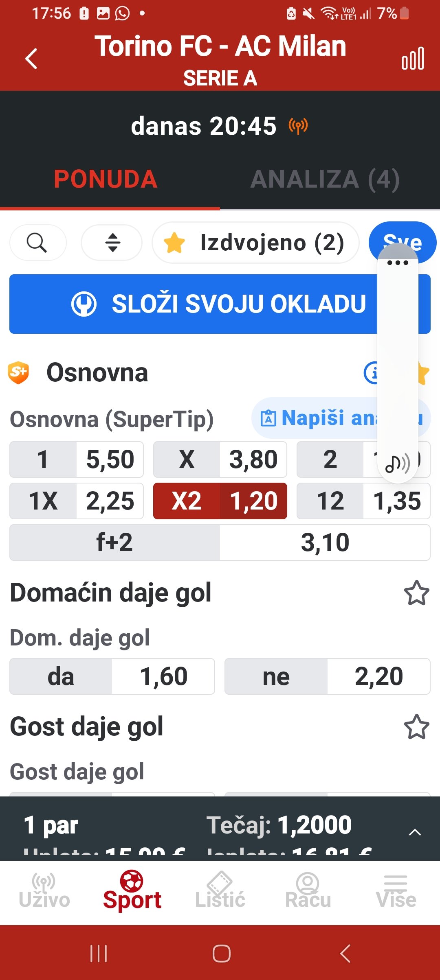Tap the floating sound note icon
Screen dimensions: 440x980
click(397, 464)
